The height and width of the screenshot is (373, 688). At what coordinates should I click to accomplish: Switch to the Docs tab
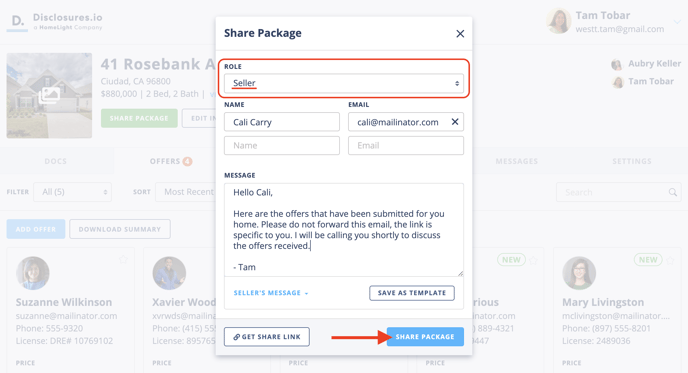(x=56, y=161)
